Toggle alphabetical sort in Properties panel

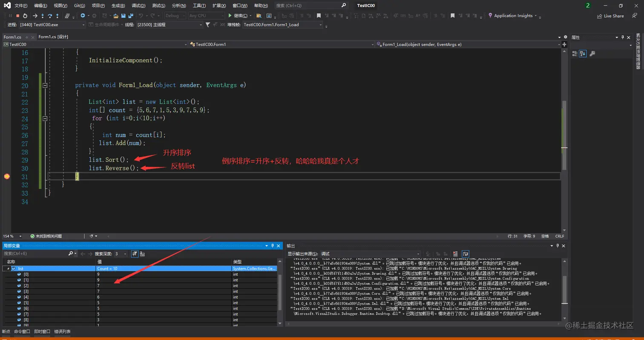point(583,54)
